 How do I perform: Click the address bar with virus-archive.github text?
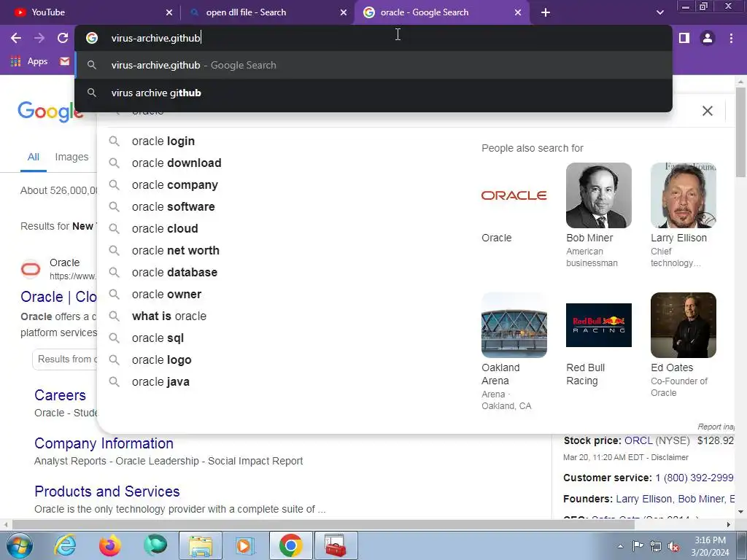pyautogui.click(x=373, y=38)
